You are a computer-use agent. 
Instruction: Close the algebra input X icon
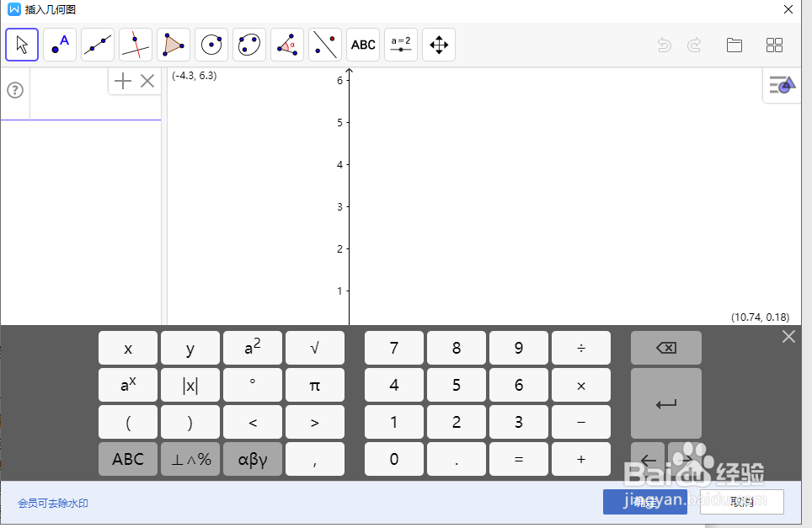pos(147,81)
